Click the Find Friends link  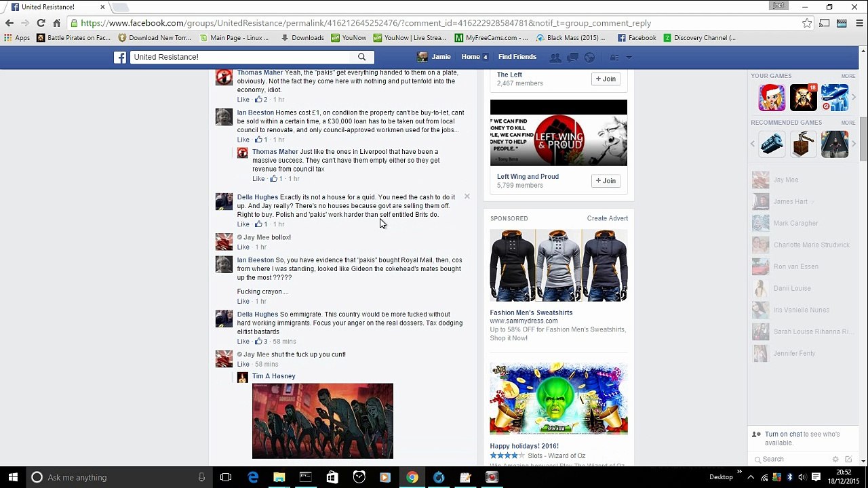[517, 57]
